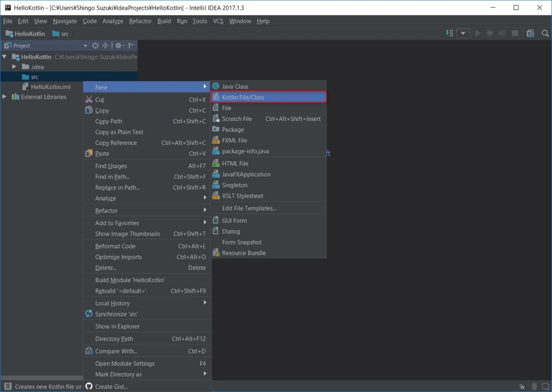
Task: Open the Code menu
Action: [x=90, y=21]
